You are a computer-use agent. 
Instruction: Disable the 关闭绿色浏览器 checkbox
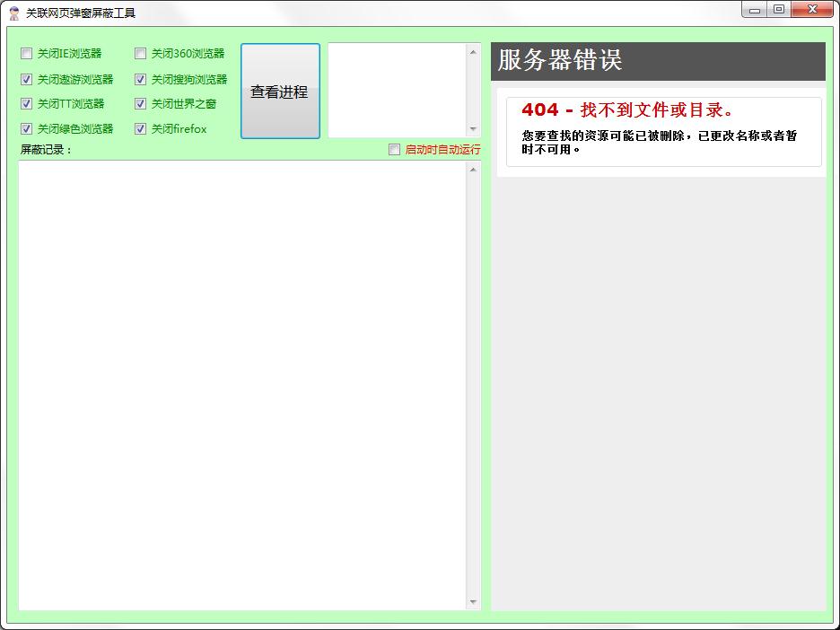[x=27, y=129]
